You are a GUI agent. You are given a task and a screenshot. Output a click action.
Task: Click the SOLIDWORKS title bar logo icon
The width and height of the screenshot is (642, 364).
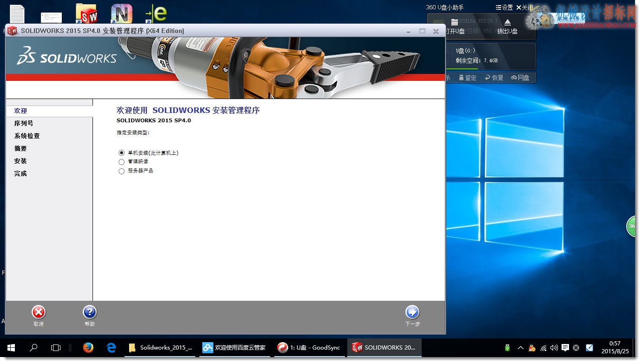[13, 31]
